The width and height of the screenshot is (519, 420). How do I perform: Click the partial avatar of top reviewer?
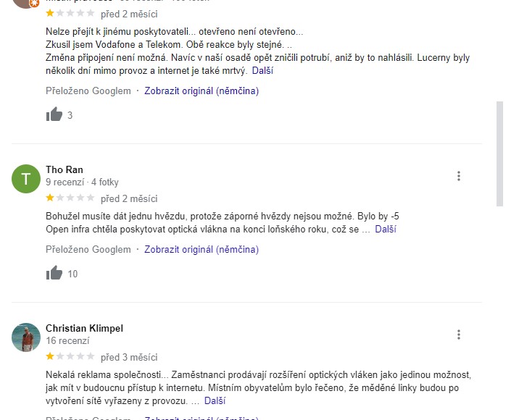tap(26, 2)
